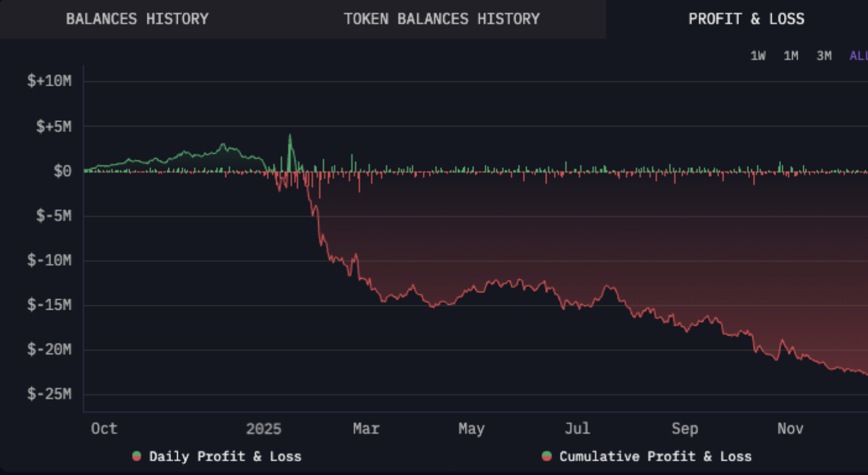Click the Daily Profit & Loss legend dot
The height and width of the screenshot is (475, 868).
136,456
